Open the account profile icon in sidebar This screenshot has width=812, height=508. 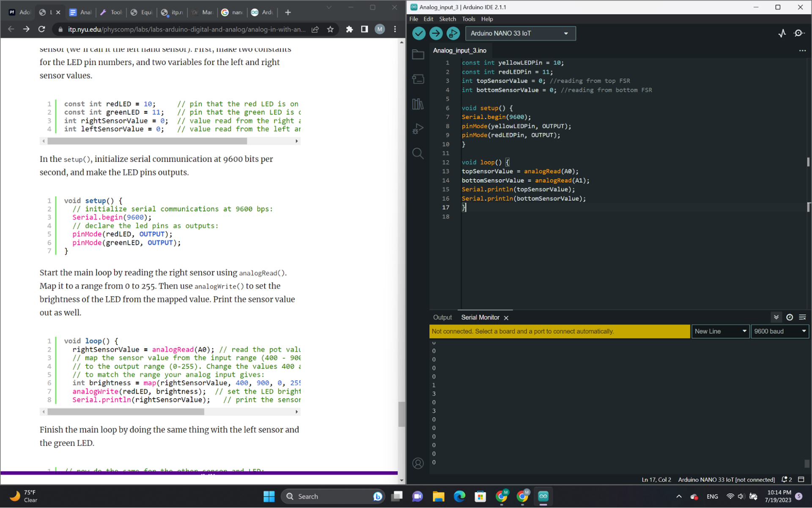coord(418,464)
